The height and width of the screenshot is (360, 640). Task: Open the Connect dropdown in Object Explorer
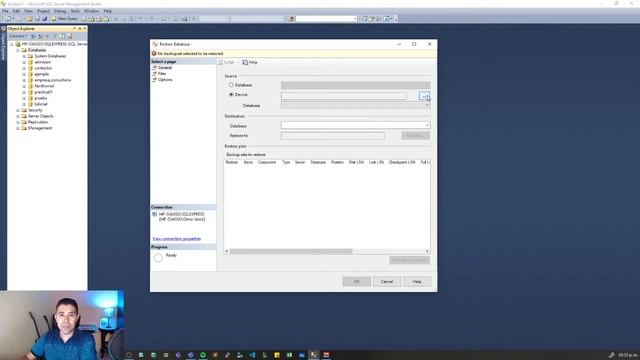(19, 36)
